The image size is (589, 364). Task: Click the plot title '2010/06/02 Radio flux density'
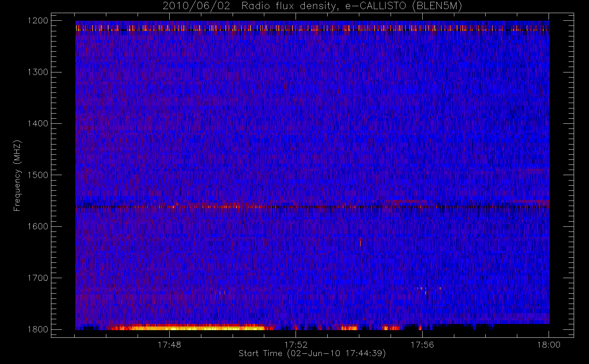point(312,6)
